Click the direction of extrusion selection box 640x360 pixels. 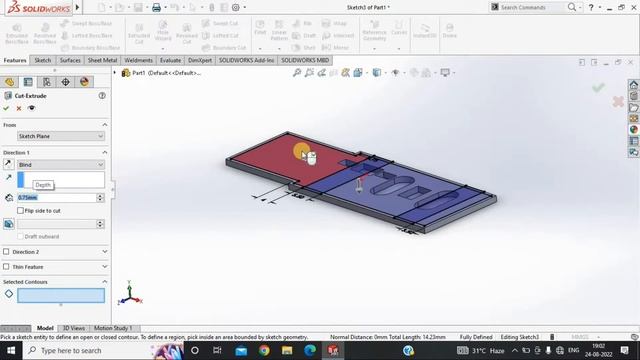[61, 180]
